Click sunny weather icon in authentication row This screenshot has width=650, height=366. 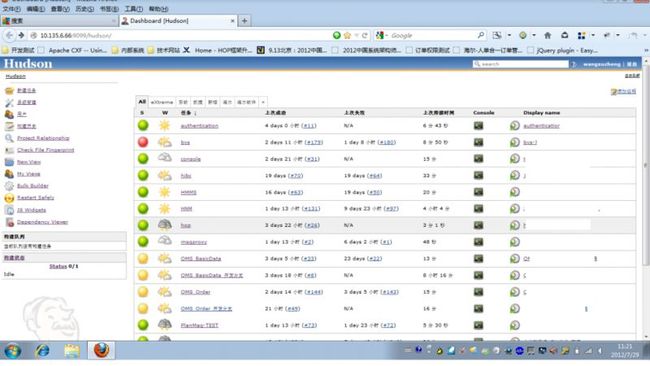point(165,126)
